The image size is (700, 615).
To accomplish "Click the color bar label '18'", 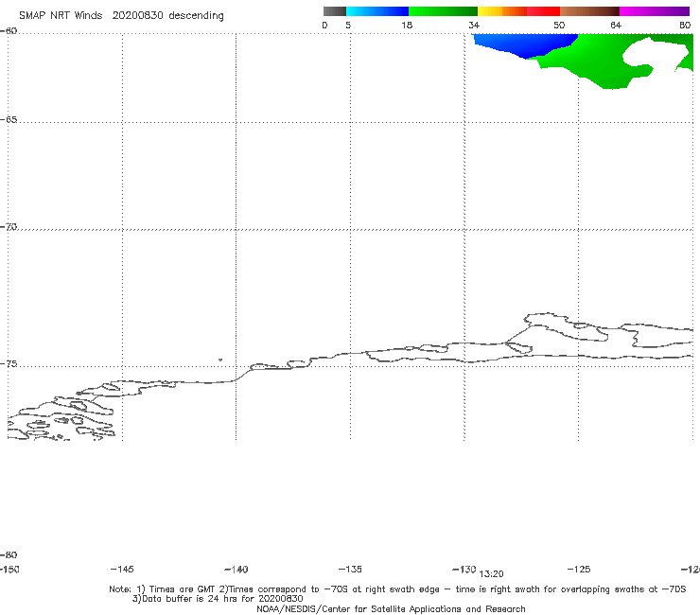I will coord(407,25).
